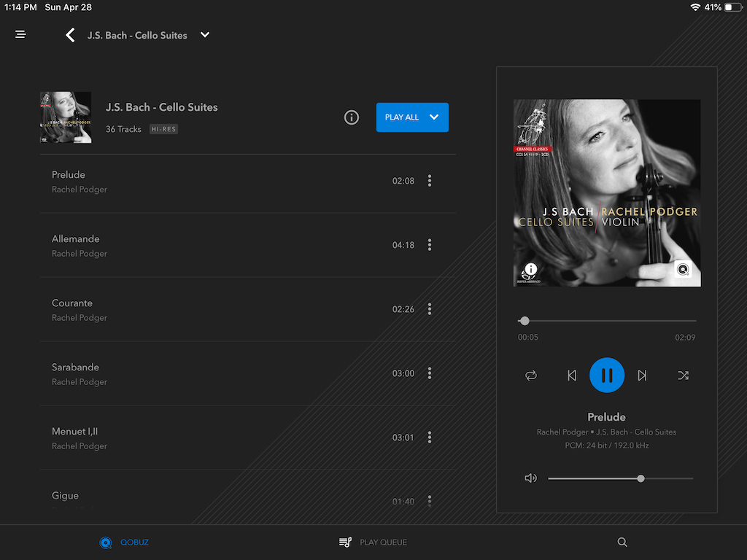Click the 04:18 duration of Allemande

[x=403, y=245]
